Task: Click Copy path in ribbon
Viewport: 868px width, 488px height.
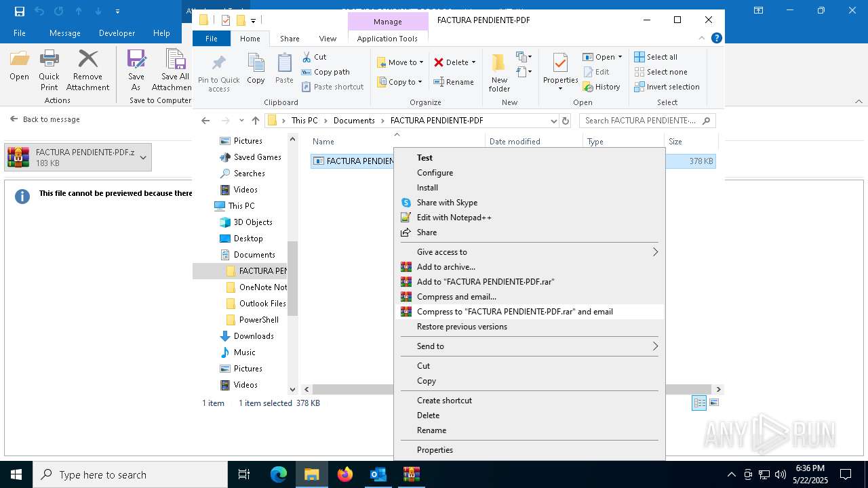Action: [x=325, y=72]
